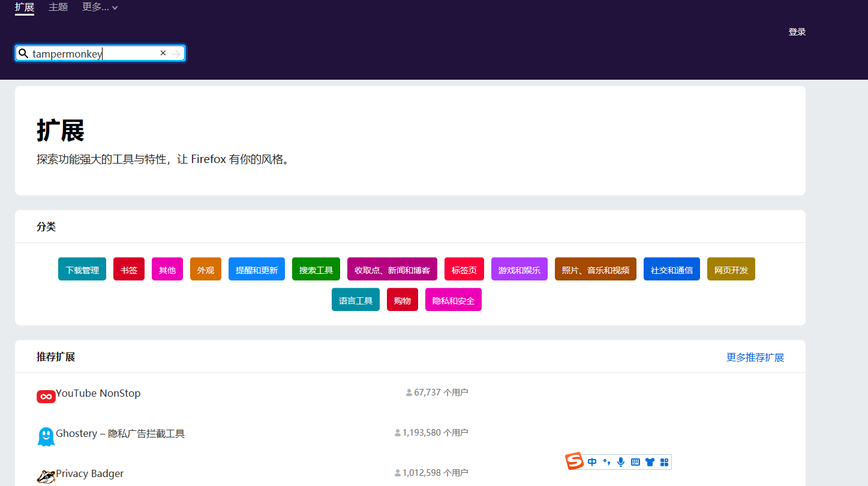
Task: Open the 隐私和安全 category
Action: (453, 300)
